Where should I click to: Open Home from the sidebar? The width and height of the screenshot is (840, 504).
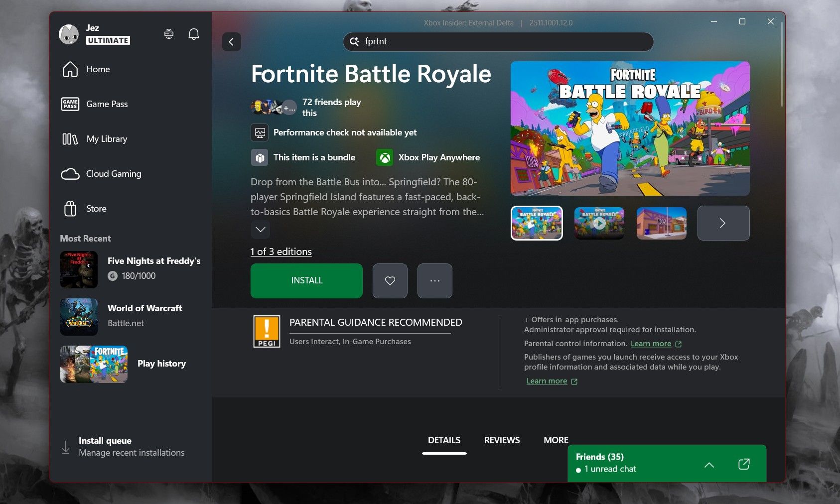[x=98, y=69]
